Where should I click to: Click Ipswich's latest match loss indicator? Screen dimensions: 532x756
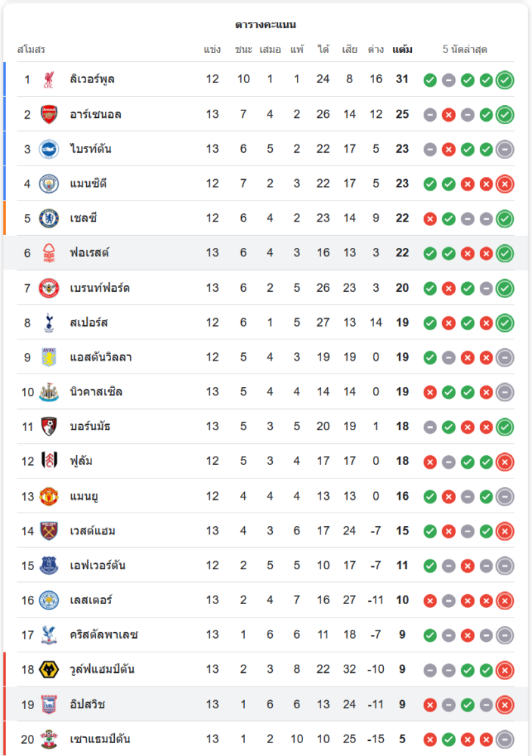[505, 705]
